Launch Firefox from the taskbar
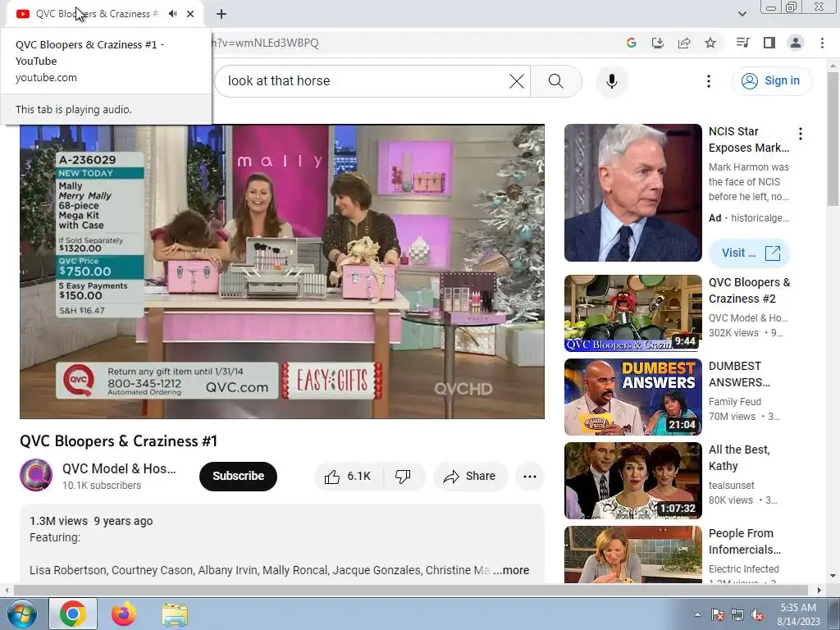The image size is (840, 630). [x=124, y=614]
